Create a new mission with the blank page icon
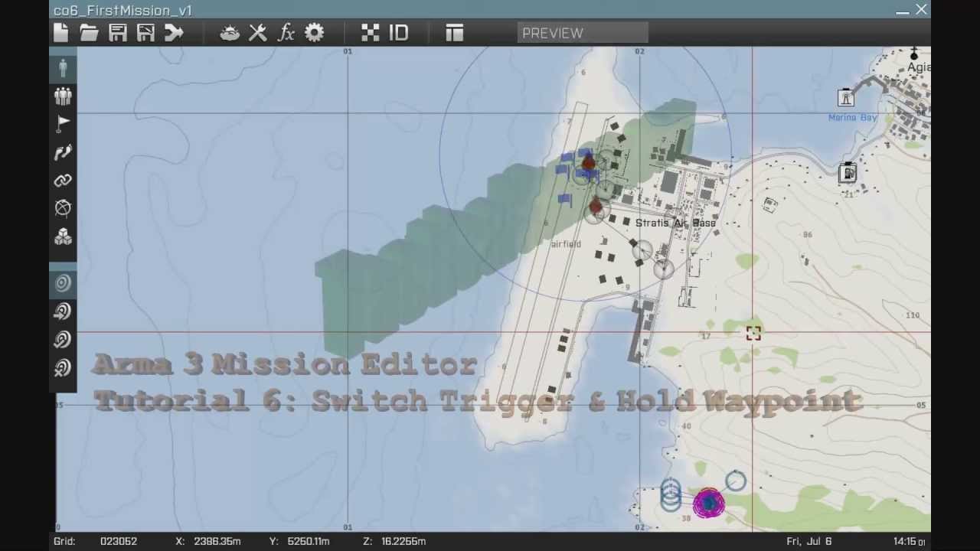The width and height of the screenshot is (980, 551). pos(61,33)
